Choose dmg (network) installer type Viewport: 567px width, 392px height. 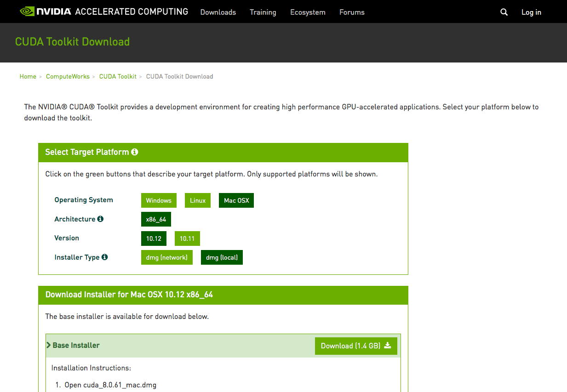click(x=166, y=257)
